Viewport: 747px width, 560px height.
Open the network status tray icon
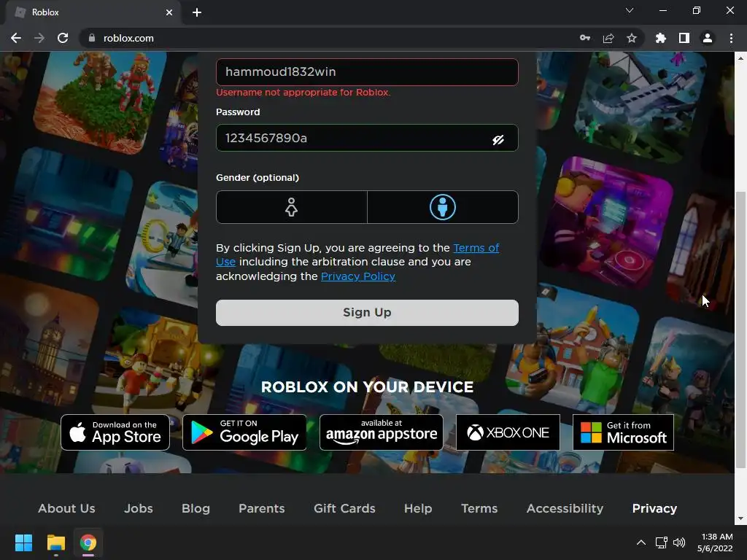661,542
